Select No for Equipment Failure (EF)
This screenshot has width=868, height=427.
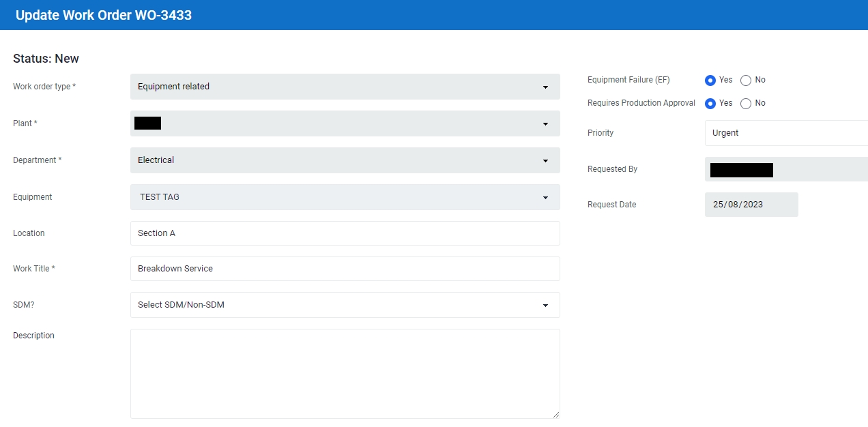pos(746,80)
